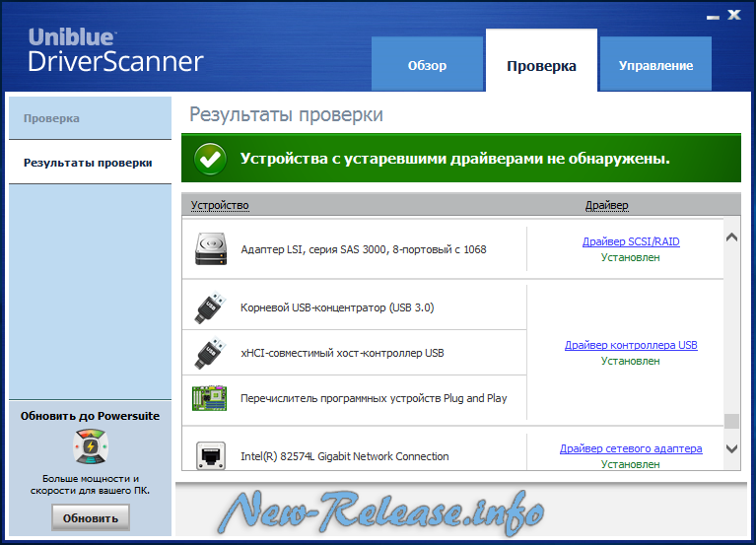Viewport: 756px width, 545px height.
Task: Click the motherboard icon for Plug and Play enumerator
Action: tap(209, 398)
